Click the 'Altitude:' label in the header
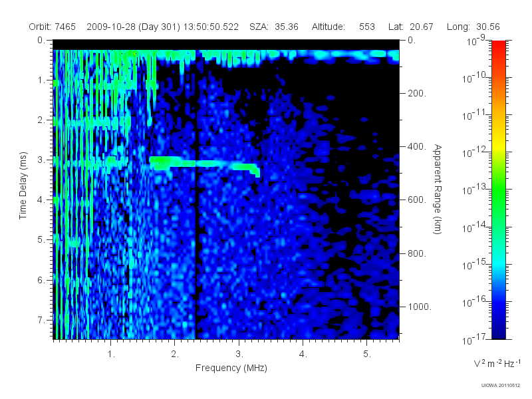This screenshot has width=532, height=399. coord(329,27)
